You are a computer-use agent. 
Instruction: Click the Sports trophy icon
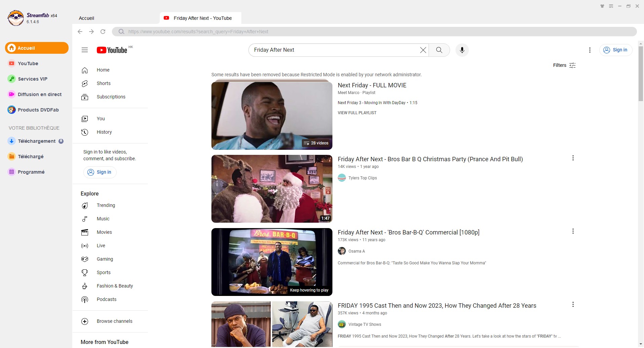[85, 272]
